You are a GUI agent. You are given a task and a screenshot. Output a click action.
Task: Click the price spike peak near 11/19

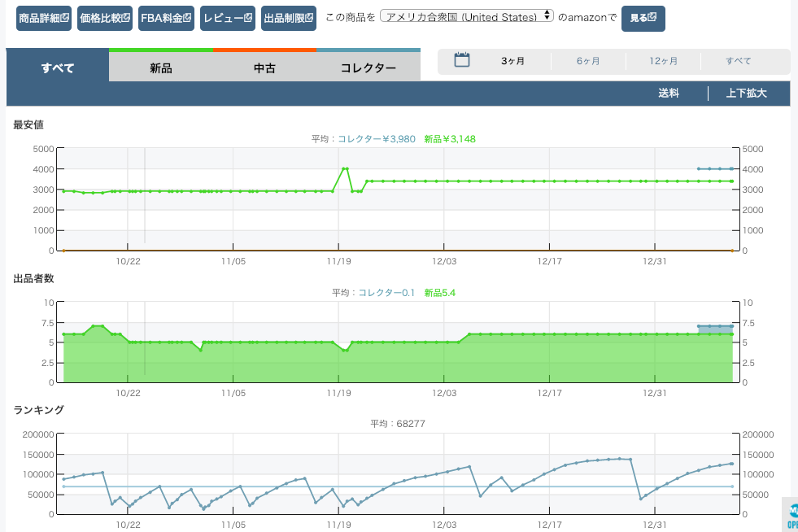point(346,168)
